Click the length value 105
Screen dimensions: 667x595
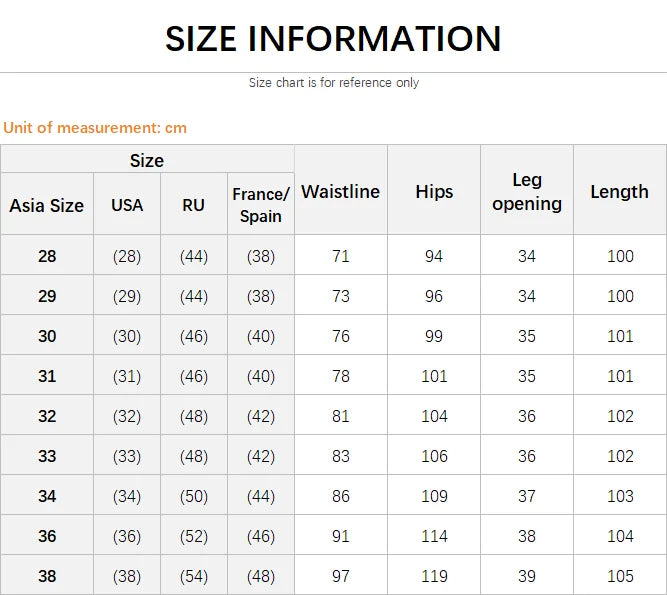(x=620, y=576)
